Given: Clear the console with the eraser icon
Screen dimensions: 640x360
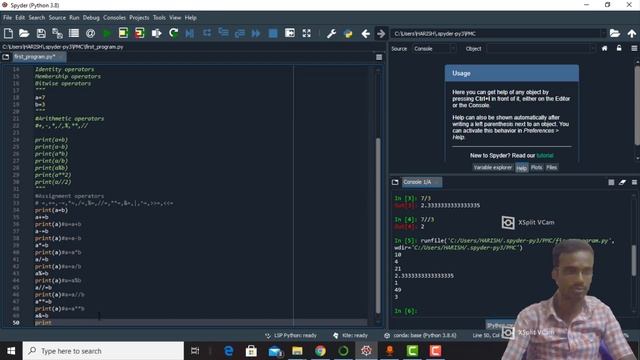Looking at the screenshot, I should click(622, 182).
